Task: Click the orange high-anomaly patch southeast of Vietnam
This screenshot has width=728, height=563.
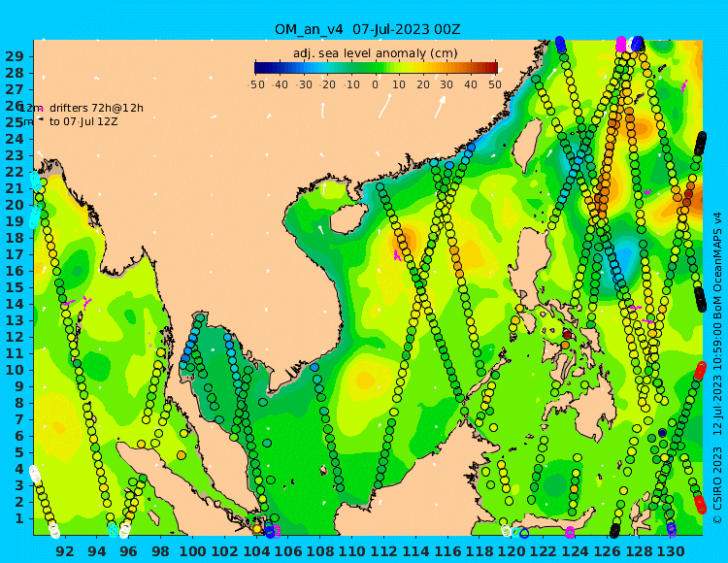Action: pos(364,381)
